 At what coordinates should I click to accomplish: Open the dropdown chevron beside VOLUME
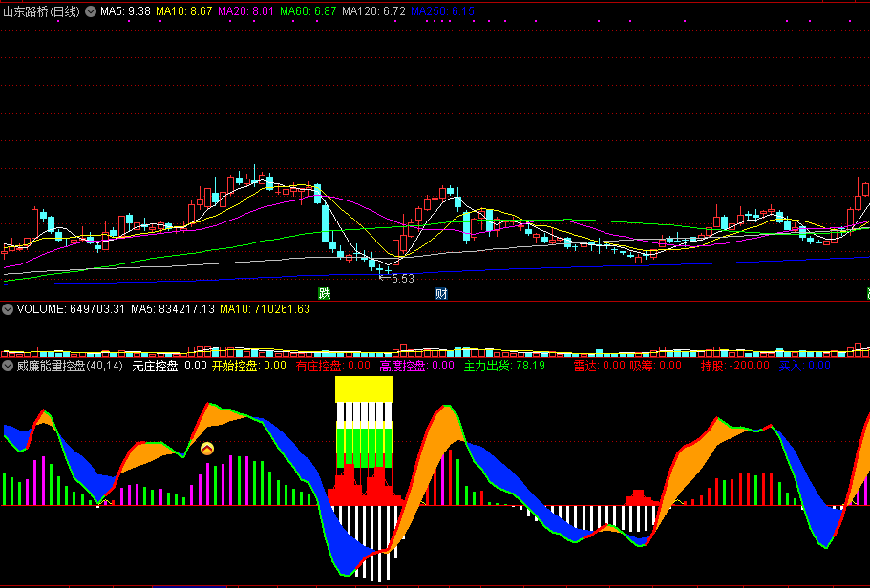(x=8, y=309)
